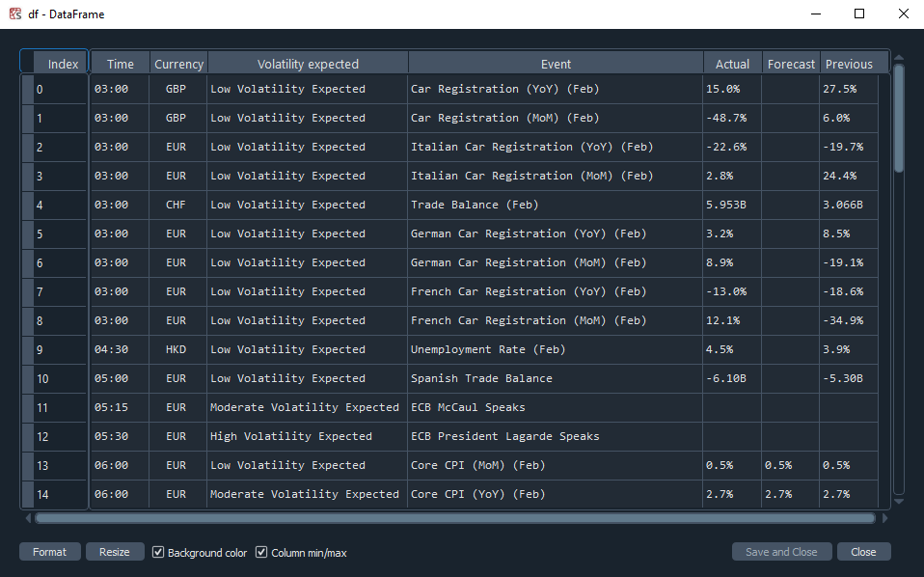Viewport: 924px width, 577px height.
Task: Select the cell 'Core CPI (MoM) (Feb)'
Action: (556, 465)
